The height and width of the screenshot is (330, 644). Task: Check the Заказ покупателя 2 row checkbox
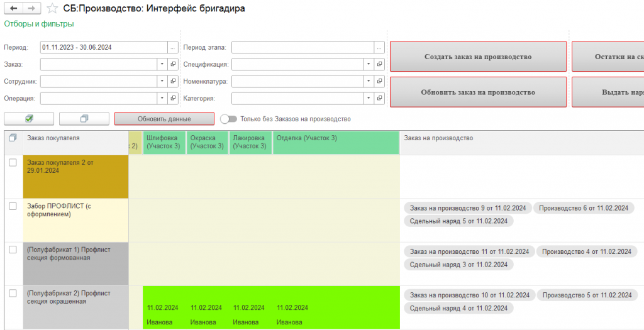[x=13, y=163]
